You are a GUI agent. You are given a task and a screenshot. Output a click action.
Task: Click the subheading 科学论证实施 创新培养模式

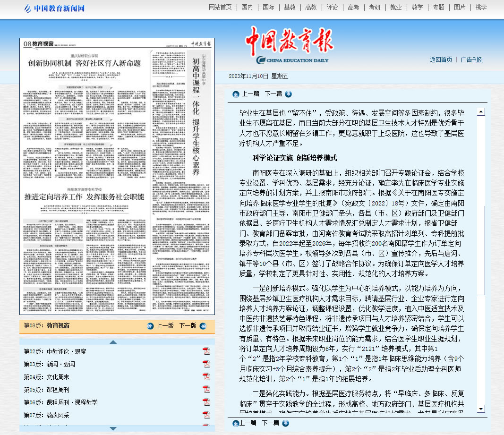click(294, 158)
